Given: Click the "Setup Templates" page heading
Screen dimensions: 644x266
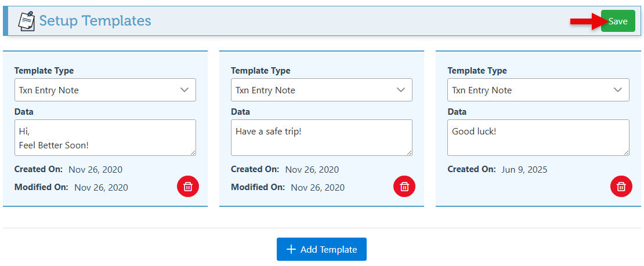Looking at the screenshot, I should [95, 21].
